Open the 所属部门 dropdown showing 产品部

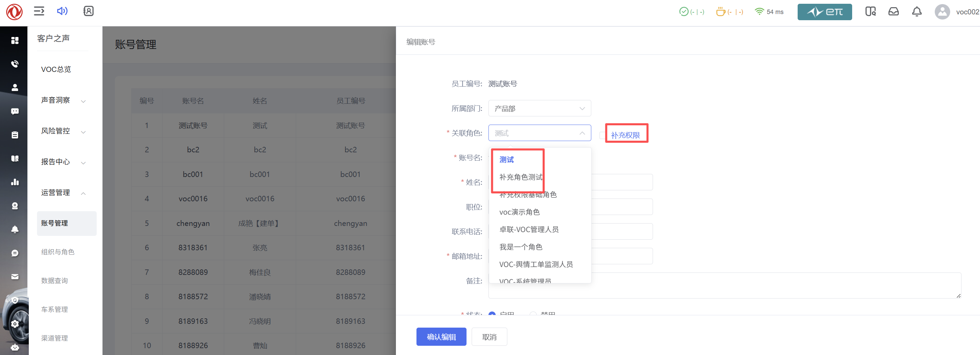click(x=539, y=109)
